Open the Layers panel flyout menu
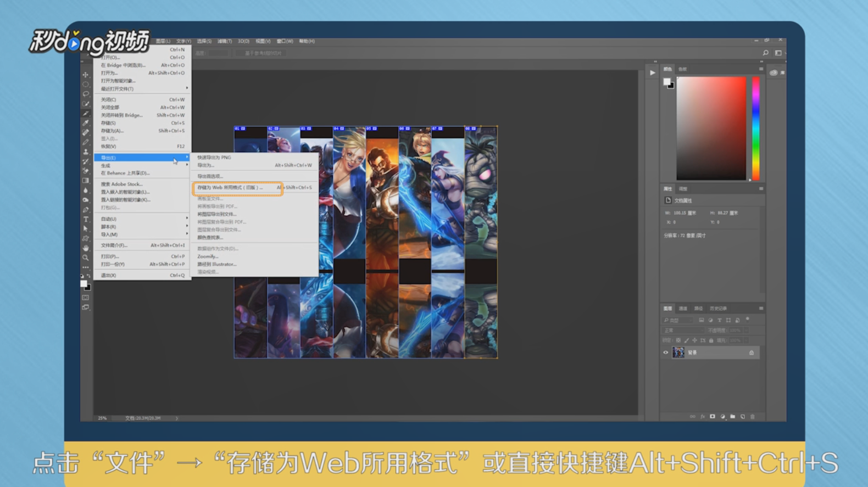 point(761,309)
